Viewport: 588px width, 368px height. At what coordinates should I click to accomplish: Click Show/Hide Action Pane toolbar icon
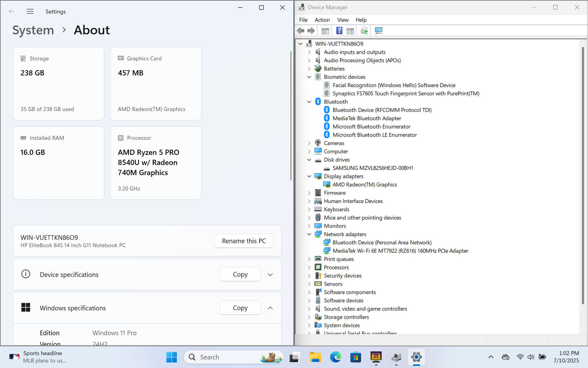click(350, 31)
